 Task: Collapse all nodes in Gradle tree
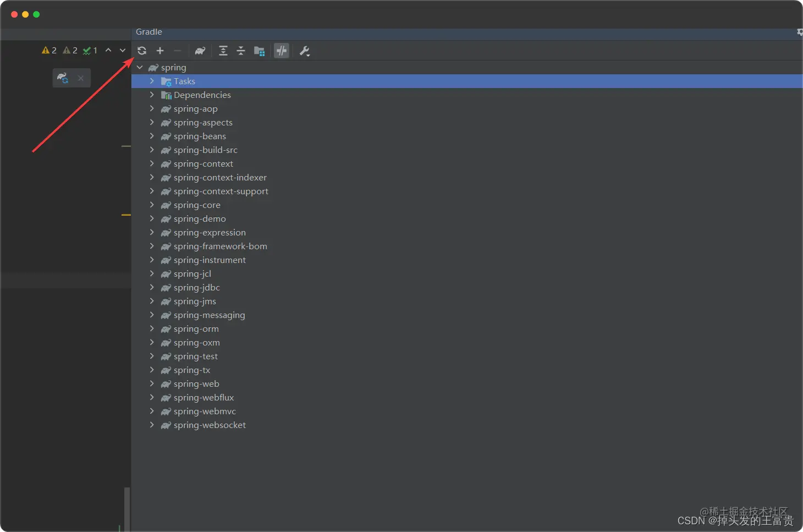click(241, 51)
